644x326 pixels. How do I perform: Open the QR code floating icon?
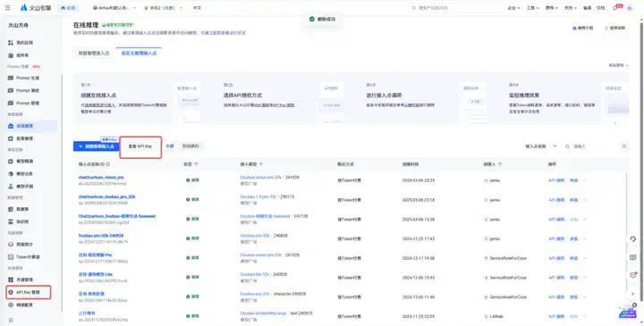(633, 257)
